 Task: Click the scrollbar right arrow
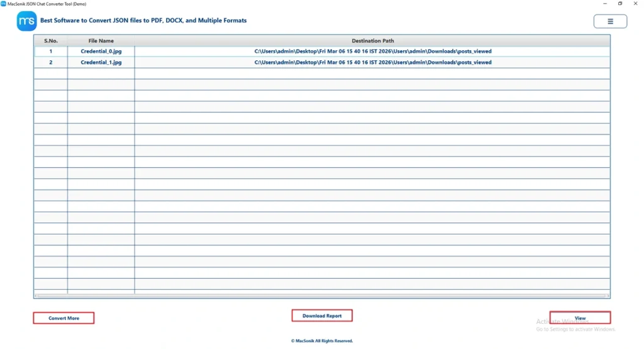608,296
